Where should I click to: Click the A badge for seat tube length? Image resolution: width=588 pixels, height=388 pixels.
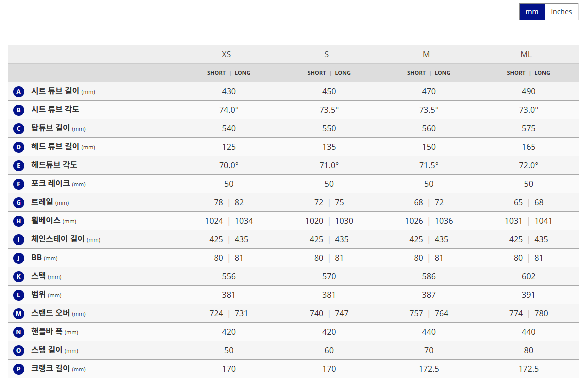pyautogui.click(x=19, y=92)
